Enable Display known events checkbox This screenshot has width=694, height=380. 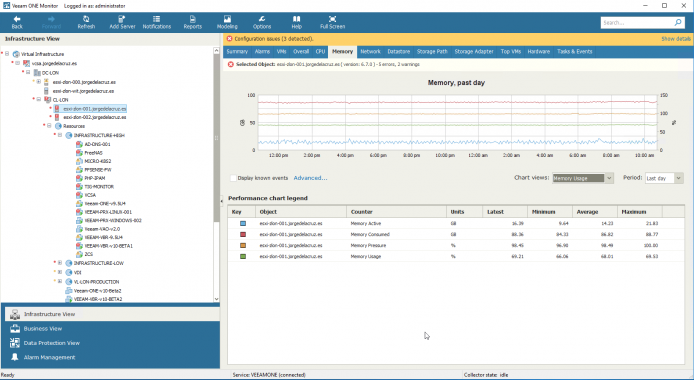[x=233, y=178]
